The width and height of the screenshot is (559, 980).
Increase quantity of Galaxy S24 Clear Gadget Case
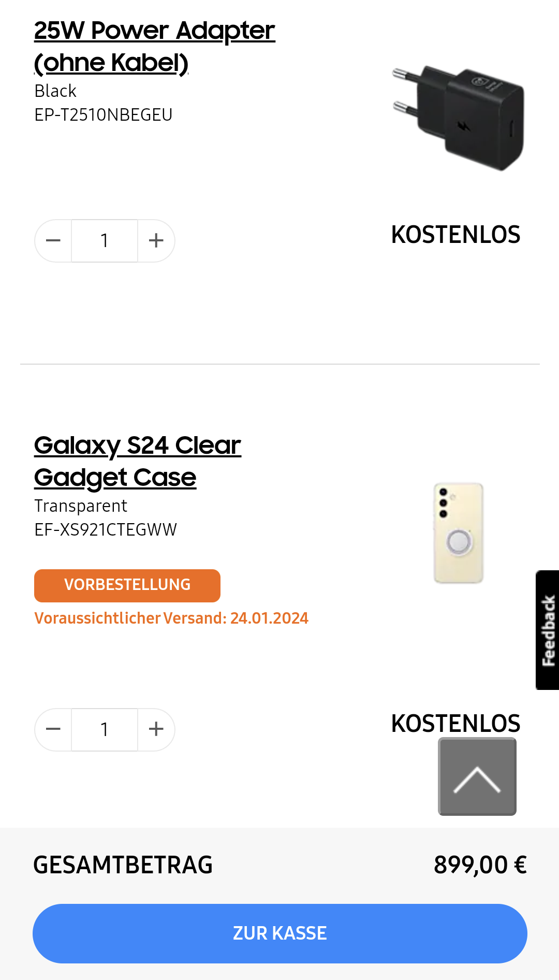[x=156, y=729]
